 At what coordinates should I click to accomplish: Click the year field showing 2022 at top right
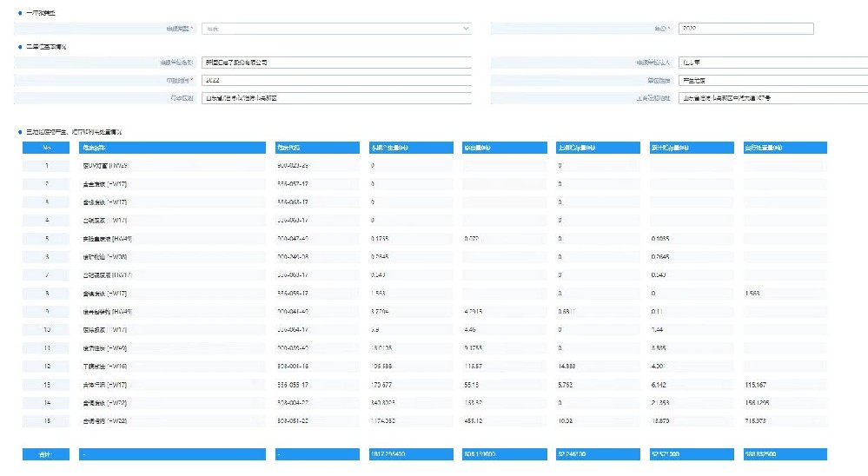(745, 29)
